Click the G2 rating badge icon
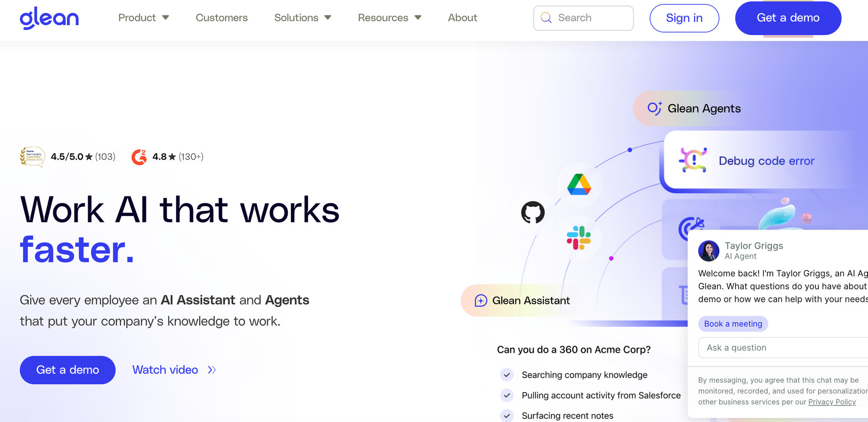Viewport: 868px width, 422px height. 139,157
